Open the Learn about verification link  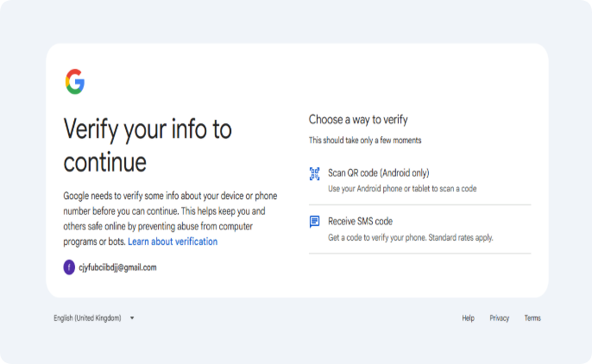[x=173, y=242]
